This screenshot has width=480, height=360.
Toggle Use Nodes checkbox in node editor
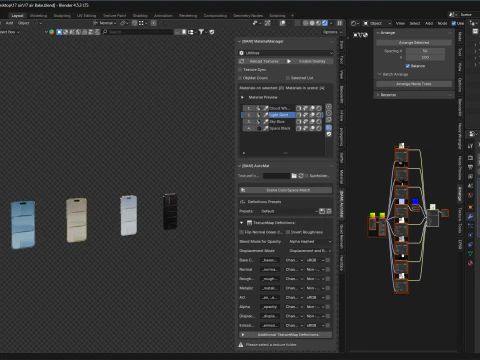[x=454, y=23]
